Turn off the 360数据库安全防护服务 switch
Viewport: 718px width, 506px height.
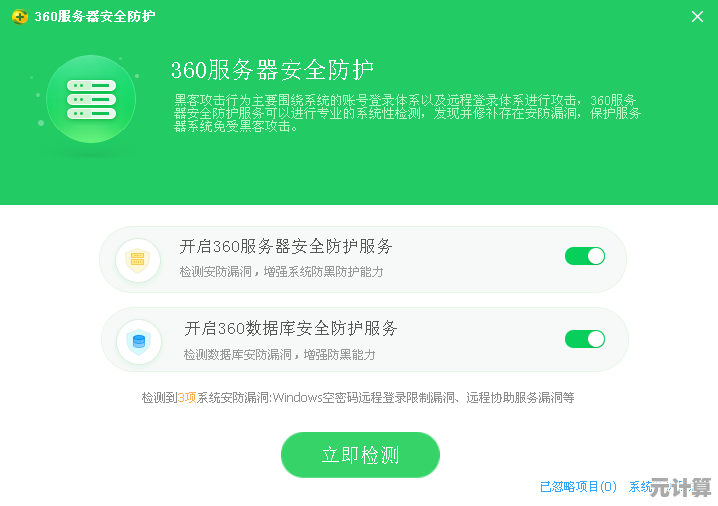[585, 339]
